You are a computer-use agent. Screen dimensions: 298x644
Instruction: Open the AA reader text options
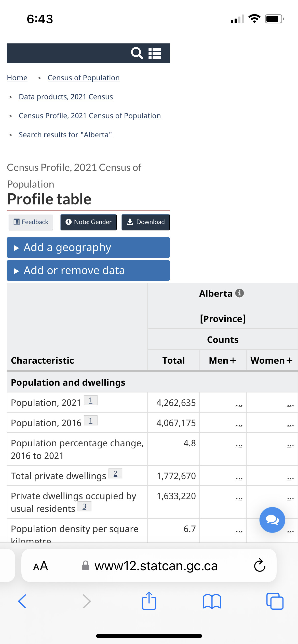click(x=40, y=566)
